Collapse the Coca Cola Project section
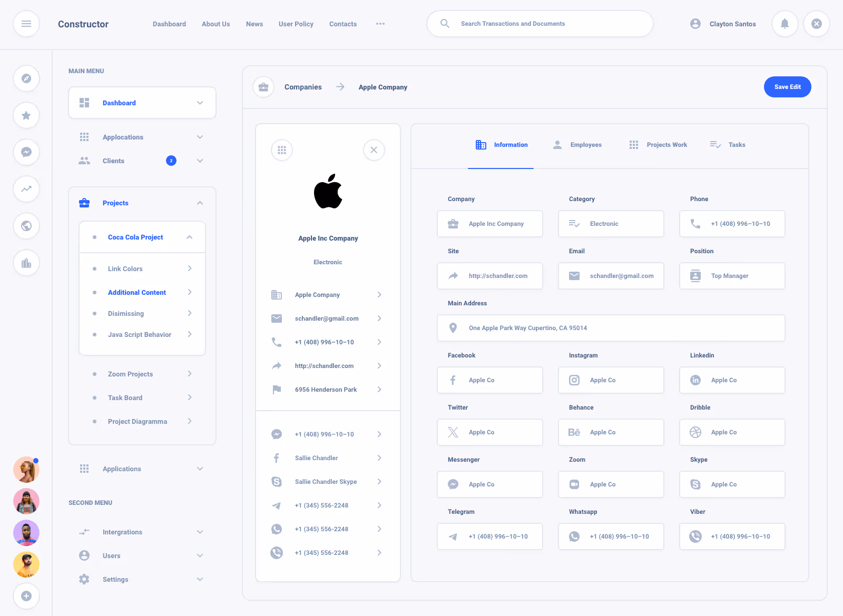 (189, 237)
